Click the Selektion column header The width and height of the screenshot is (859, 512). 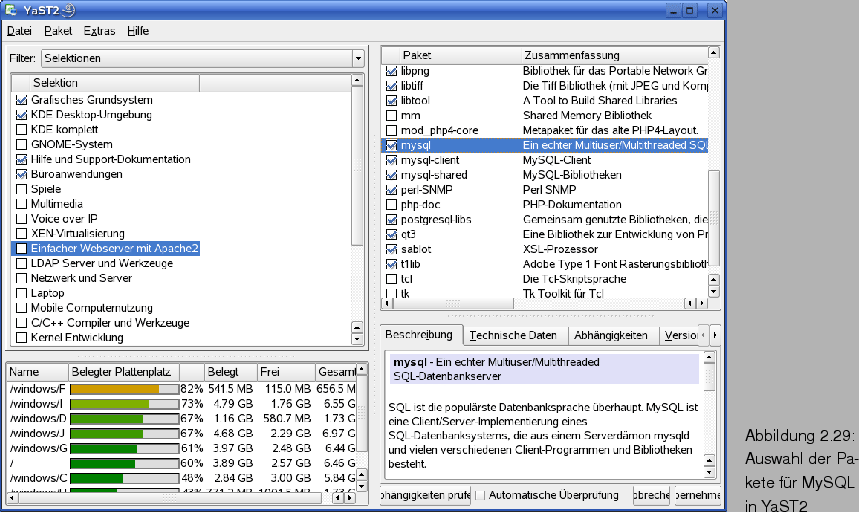pos(106,83)
